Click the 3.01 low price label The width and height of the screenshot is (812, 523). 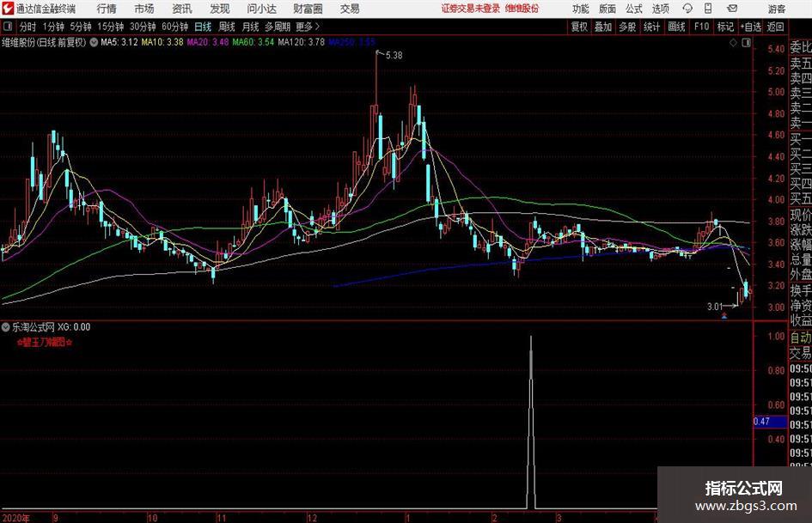click(x=715, y=306)
